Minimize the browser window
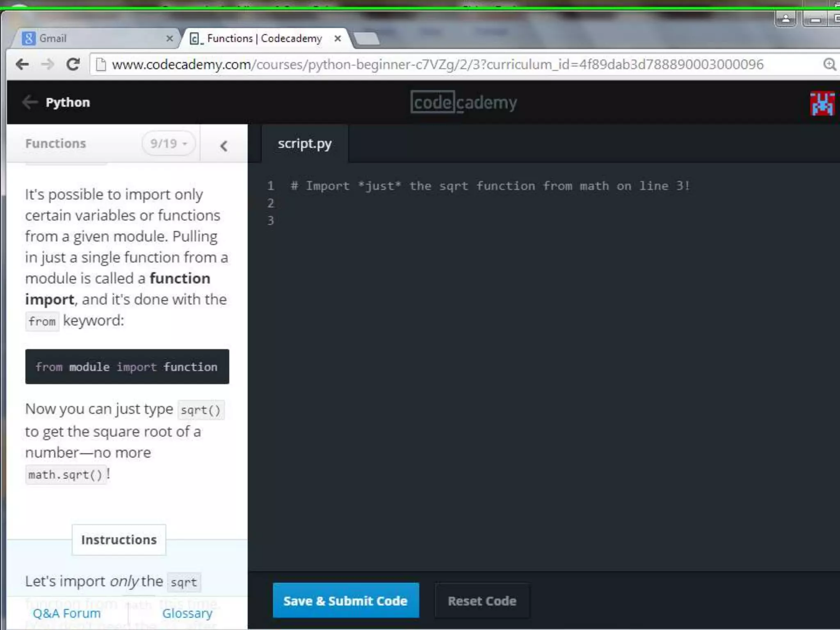840x630 pixels. click(x=815, y=19)
